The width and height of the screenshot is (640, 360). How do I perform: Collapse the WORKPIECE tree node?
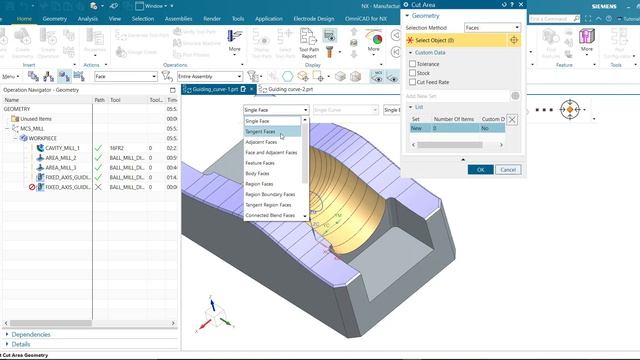(15, 138)
